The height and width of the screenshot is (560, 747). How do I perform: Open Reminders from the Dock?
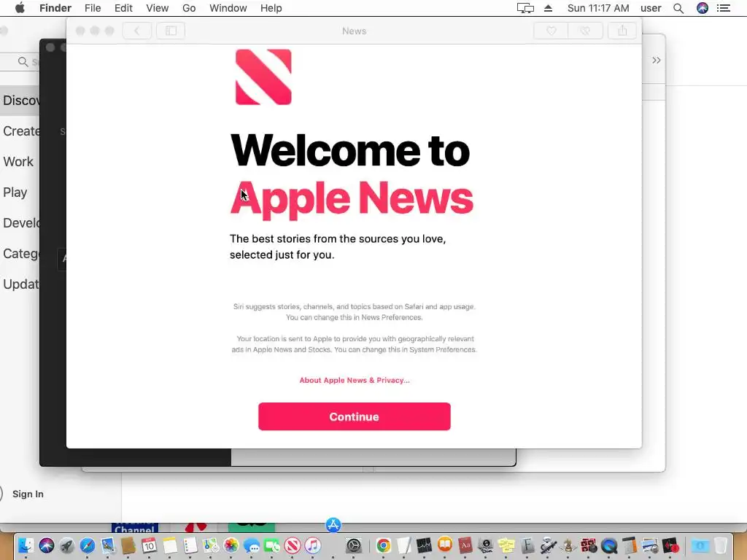(x=190, y=545)
